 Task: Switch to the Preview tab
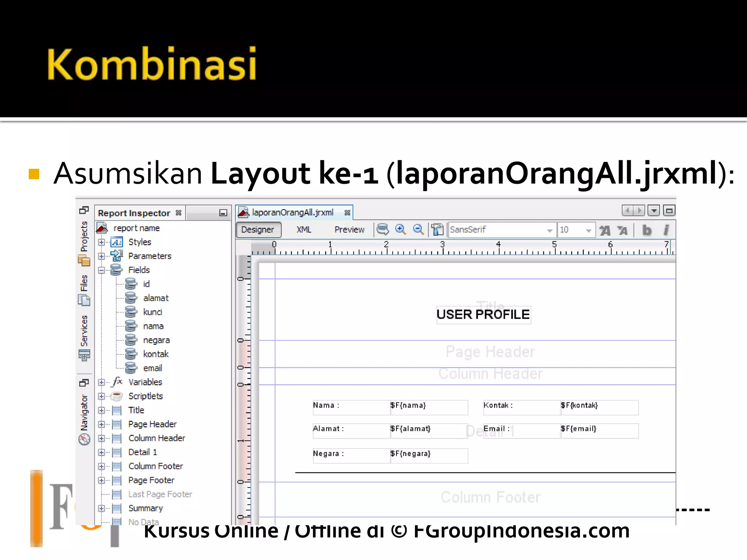tap(349, 230)
